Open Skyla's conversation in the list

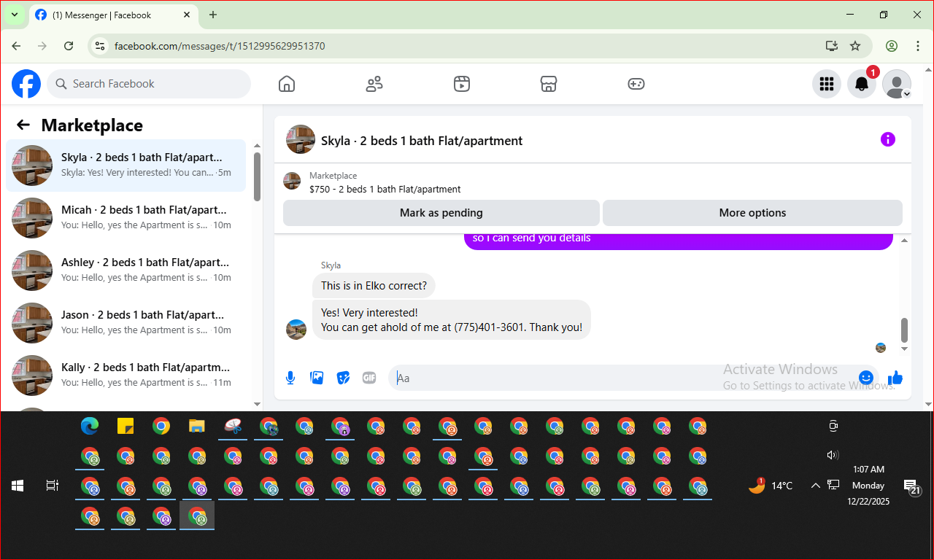click(x=126, y=166)
